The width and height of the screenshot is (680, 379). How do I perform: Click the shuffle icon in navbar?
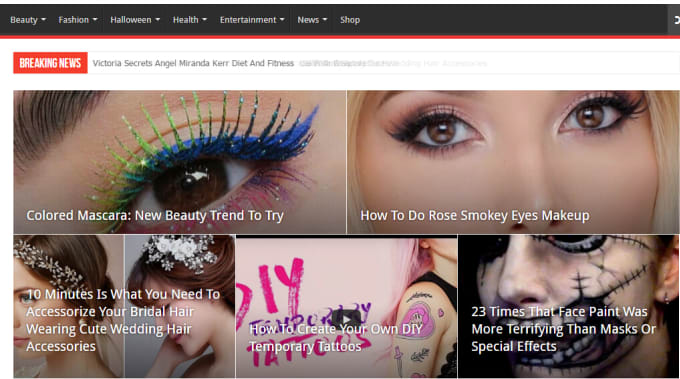(676, 20)
